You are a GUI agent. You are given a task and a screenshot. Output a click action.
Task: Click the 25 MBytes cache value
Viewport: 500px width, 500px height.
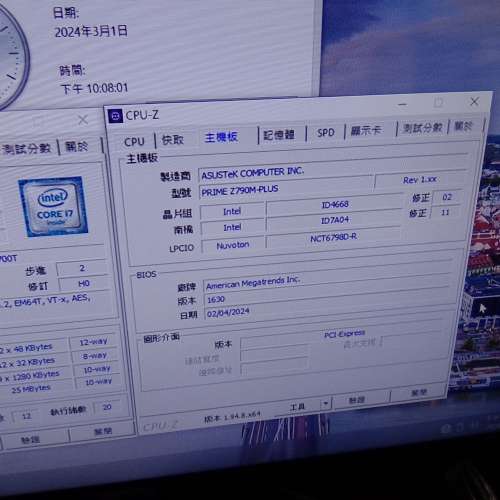pyautogui.click(x=31, y=389)
